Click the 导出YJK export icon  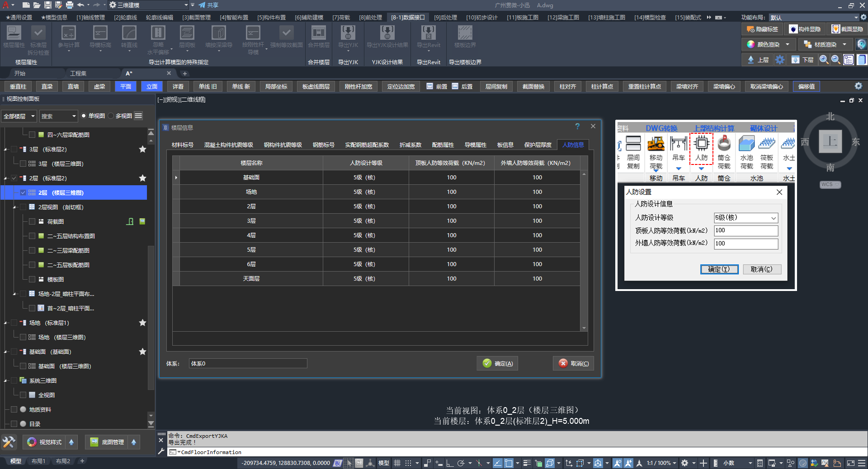[348, 33]
